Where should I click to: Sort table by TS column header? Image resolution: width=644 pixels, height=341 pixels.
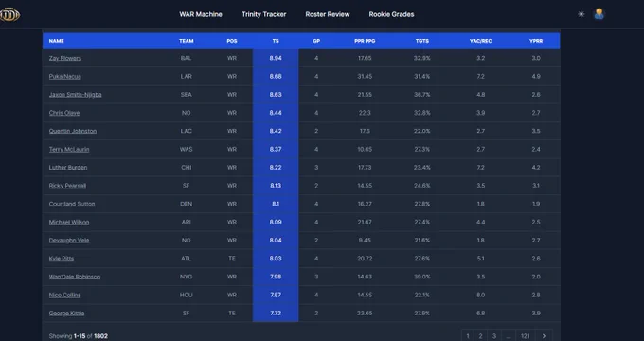pos(276,41)
